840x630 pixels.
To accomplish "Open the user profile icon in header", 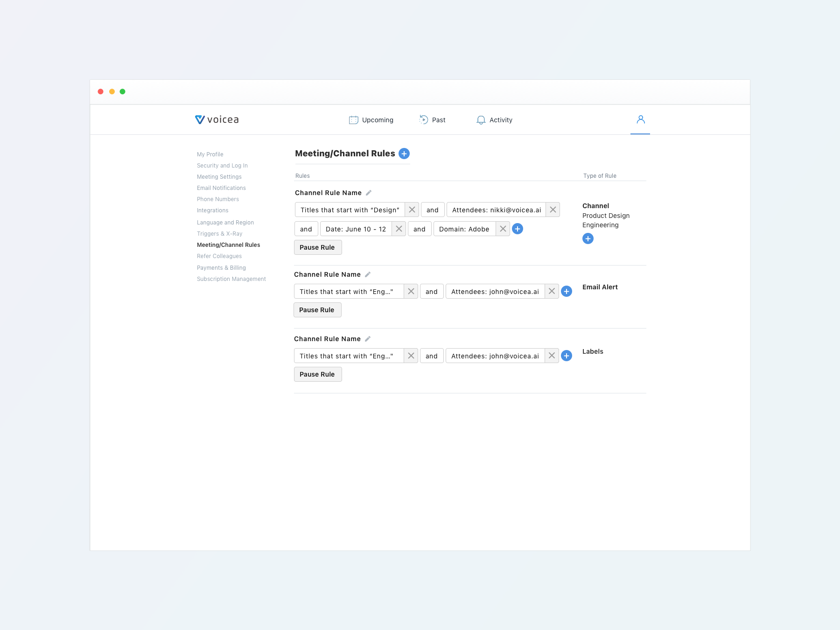I will (x=640, y=120).
